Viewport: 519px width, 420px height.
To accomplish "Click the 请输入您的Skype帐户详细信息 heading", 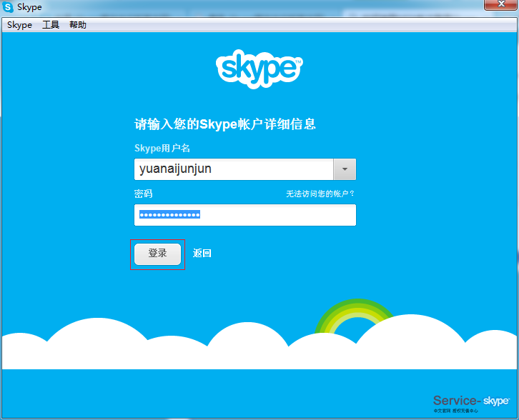I will pos(225,124).
